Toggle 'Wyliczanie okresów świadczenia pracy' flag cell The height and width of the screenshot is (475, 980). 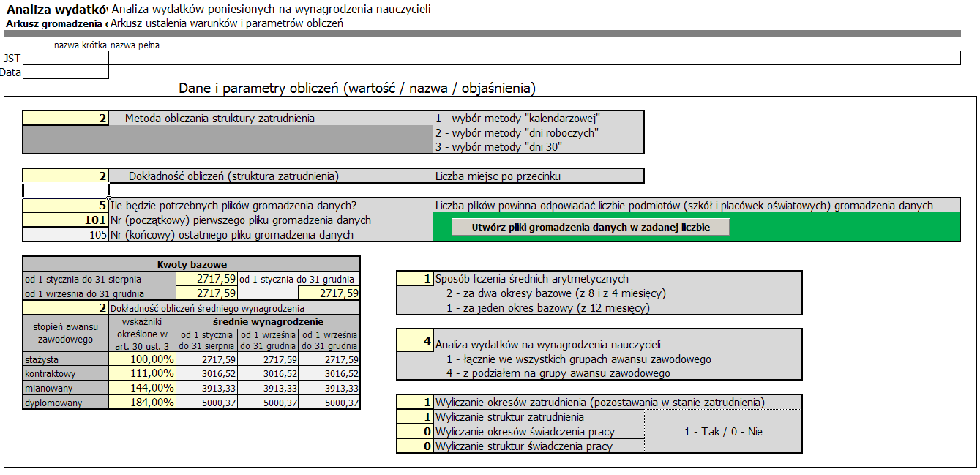click(x=415, y=432)
